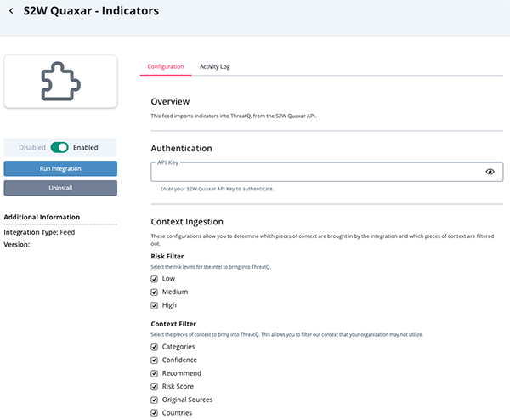The height and width of the screenshot is (420, 510).
Task: Toggle the Categories context checkbox
Action: 154,347
